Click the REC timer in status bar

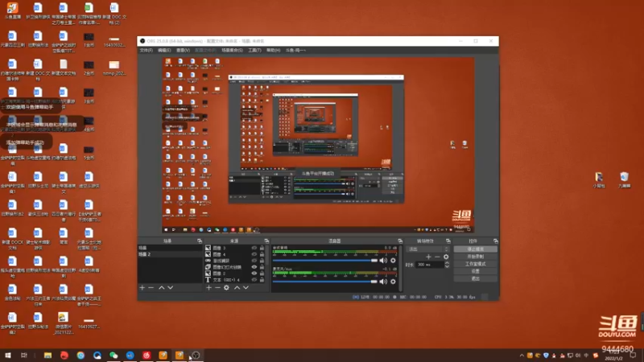tap(413, 297)
